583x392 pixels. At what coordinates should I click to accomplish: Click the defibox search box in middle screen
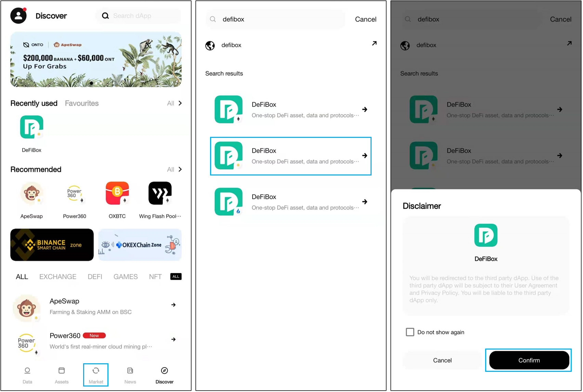coord(275,19)
